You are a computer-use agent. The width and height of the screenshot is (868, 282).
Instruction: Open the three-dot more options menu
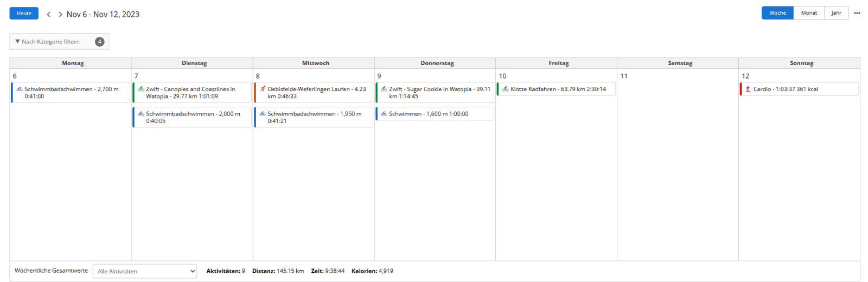857,13
